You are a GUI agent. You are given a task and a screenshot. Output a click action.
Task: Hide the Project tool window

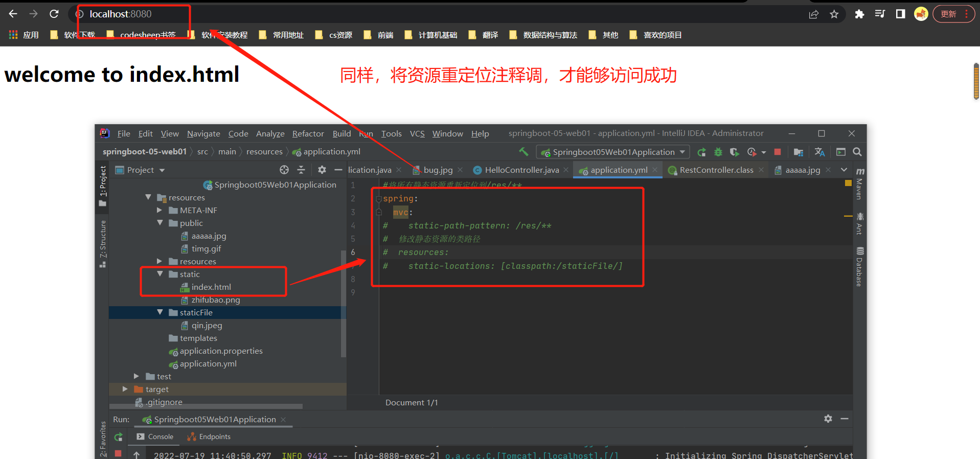tap(338, 170)
